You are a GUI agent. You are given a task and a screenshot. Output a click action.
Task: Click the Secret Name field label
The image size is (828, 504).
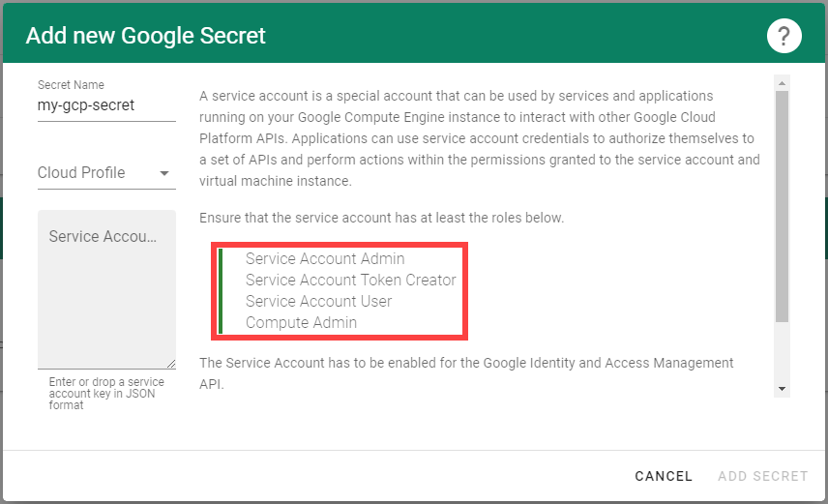coord(71,85)
